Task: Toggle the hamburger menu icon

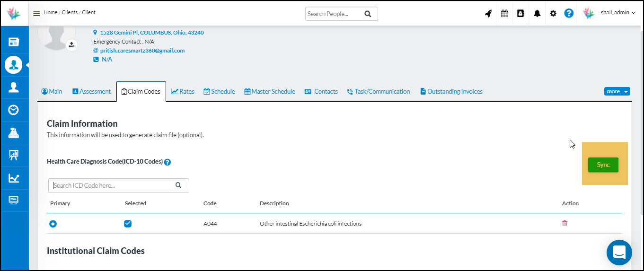Action: pos(36,14)
